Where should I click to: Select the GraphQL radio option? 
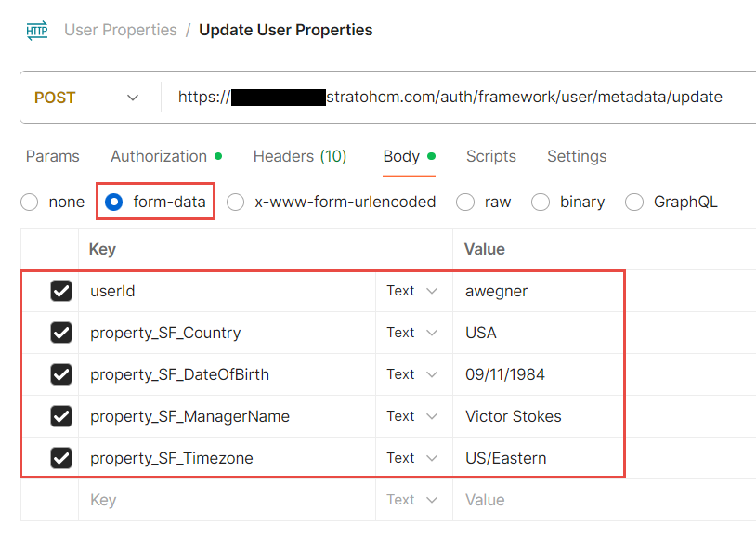[x=634, y=202]
